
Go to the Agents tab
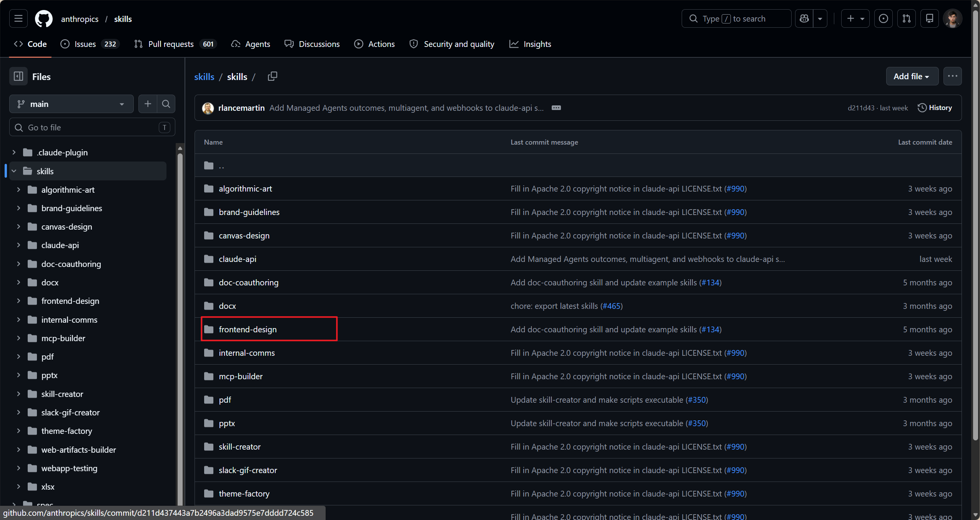click(x=251, y=44)
